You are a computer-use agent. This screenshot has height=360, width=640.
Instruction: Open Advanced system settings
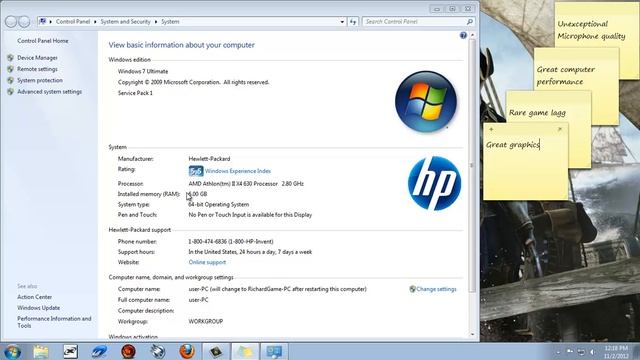[x=49, y=92]
